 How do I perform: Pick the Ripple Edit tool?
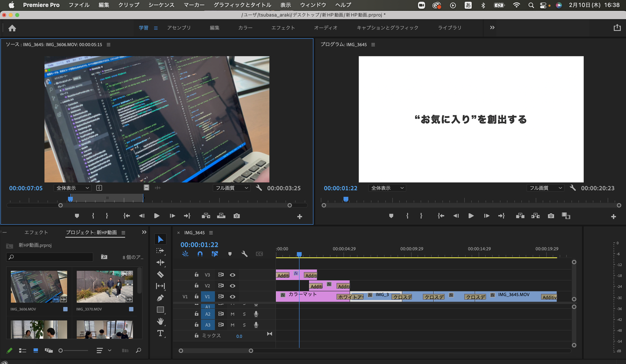tap(160, 262)
